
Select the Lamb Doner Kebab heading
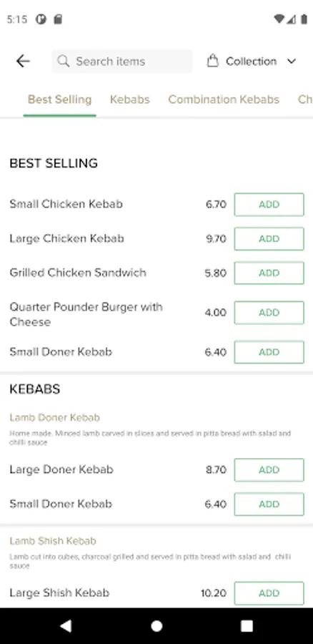pyautogui.click(x=54, y=418)
